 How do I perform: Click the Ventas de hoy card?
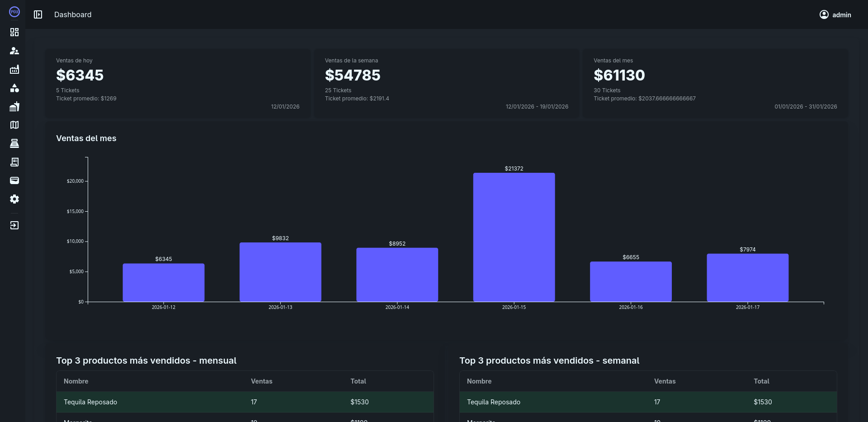pyautogui.click(x=178, y=84)
